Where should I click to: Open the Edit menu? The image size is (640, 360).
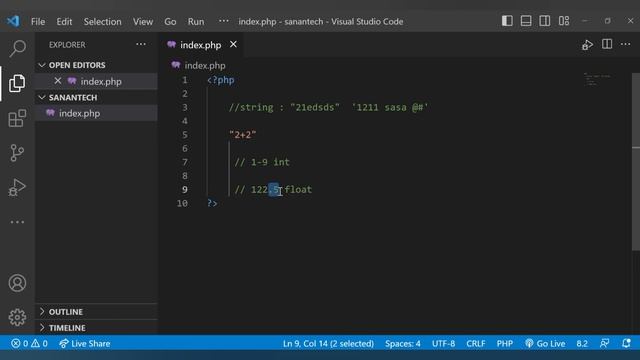(x=64, y=21)
